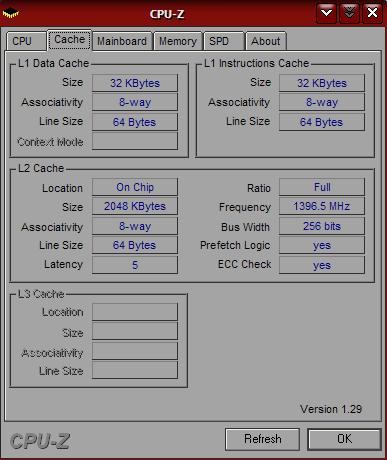
Task: Click the L1 Data Cache group title
Action: (x=53, y=63)
